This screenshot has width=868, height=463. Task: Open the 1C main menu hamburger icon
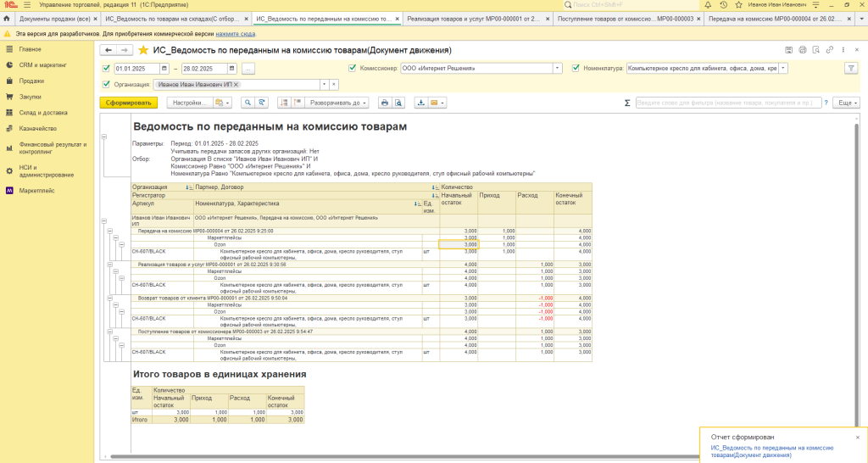click(x=26, y=5)
